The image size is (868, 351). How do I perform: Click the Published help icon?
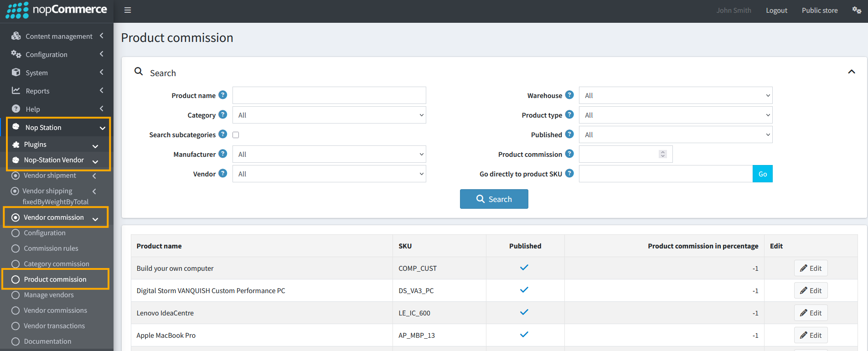click(569, 134)
